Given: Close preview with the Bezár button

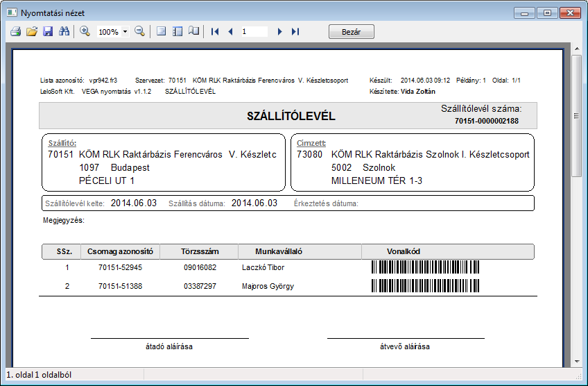Looking at the screenshot, I should (352, 32).
